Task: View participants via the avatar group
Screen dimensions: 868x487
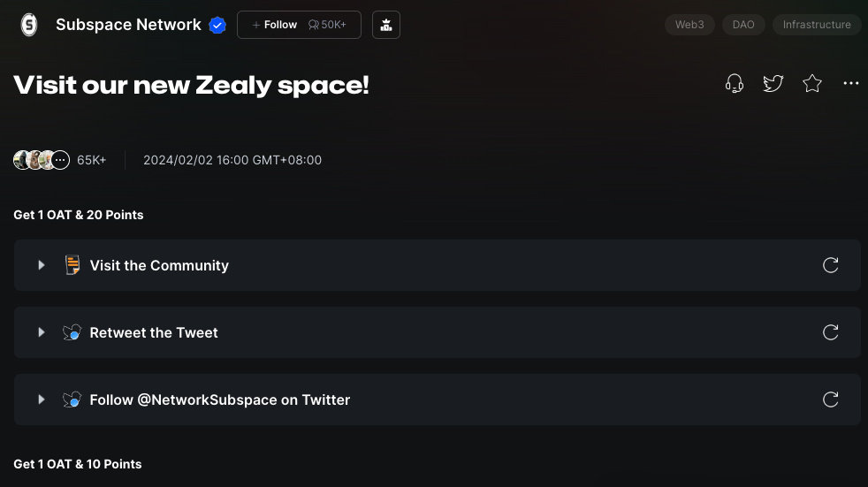Action: [x=42, y=160]
